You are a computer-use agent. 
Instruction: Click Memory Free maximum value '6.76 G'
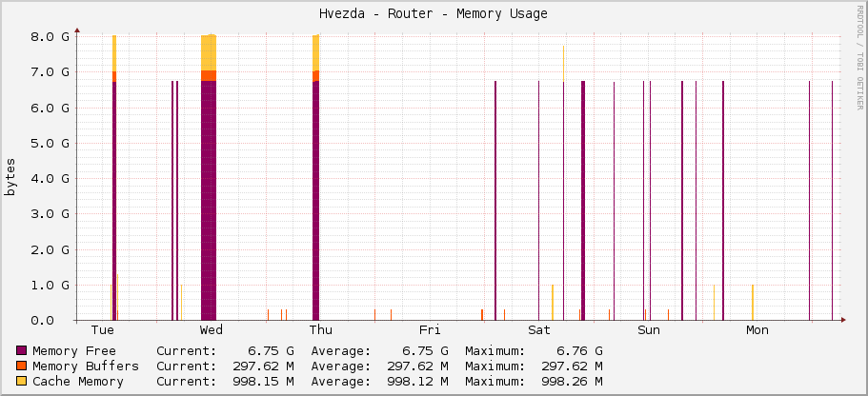(x=579, y=350)
